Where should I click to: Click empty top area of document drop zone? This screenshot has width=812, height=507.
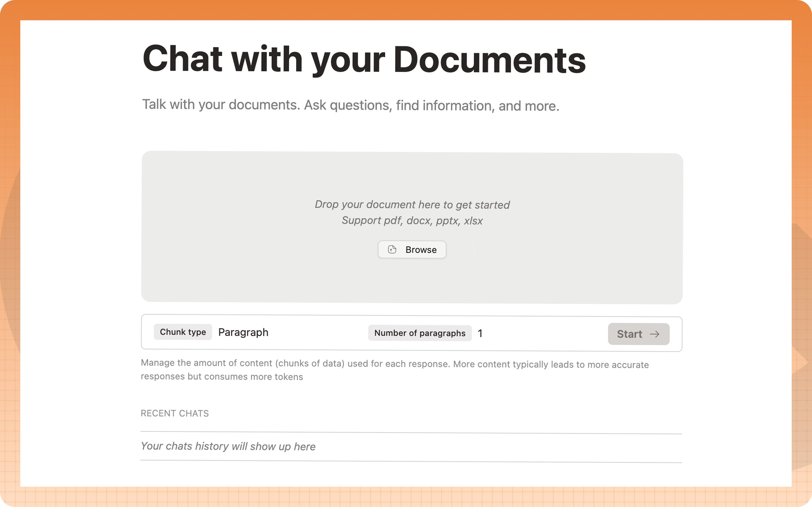412,174
